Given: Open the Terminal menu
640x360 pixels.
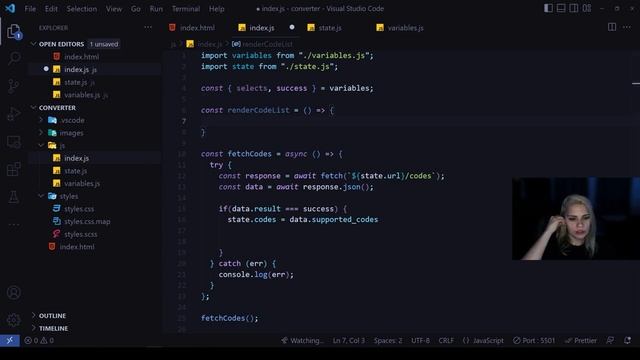Looking at the screenshot, I should [186, 9].
